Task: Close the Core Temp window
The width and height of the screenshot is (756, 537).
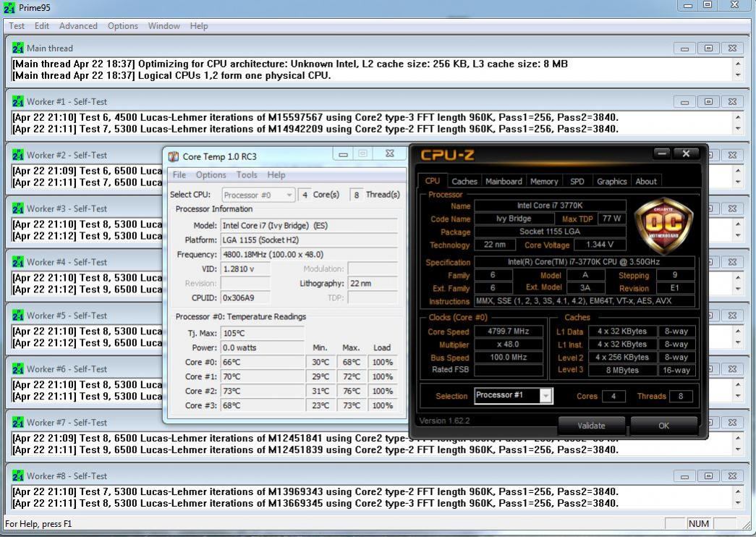Action: pos(389,154)
